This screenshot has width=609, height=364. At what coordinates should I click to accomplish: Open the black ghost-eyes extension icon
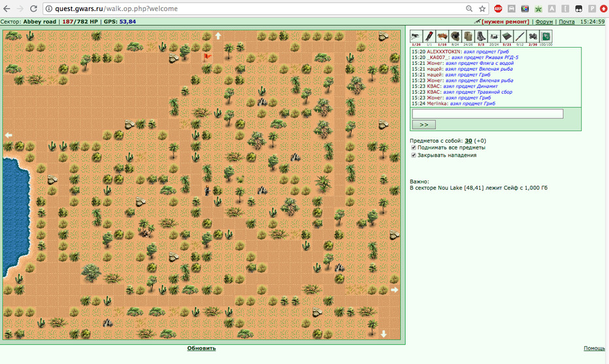[x=579, y=9]
